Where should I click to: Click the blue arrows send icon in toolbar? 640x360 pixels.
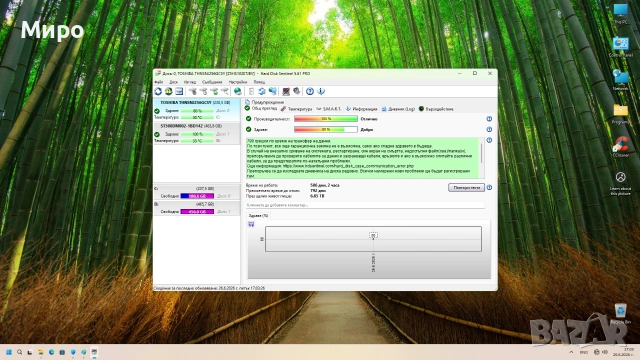262,91
